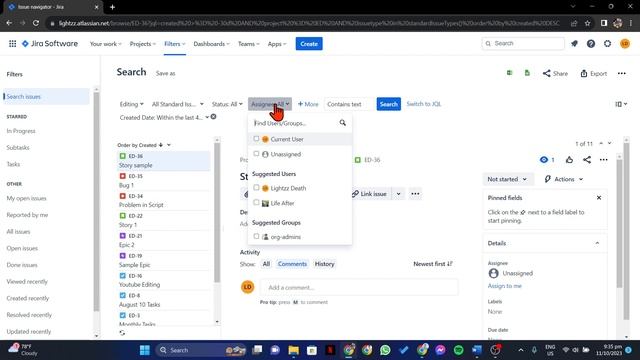Click the Jira Software logo

[x=50, y=43]
